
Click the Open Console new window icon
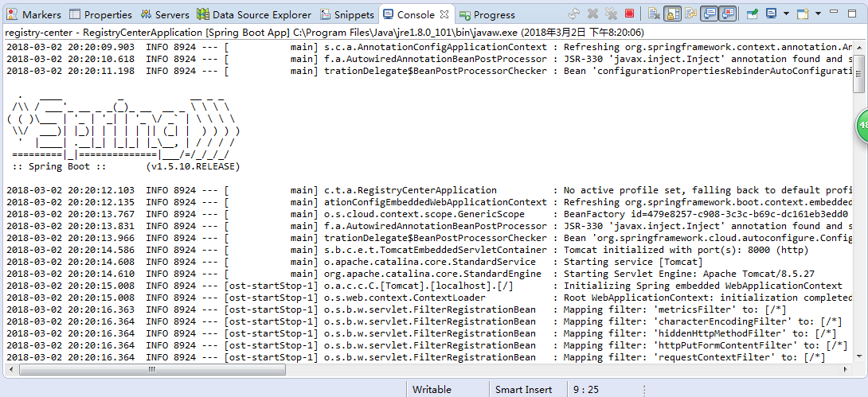coord(803,14)
